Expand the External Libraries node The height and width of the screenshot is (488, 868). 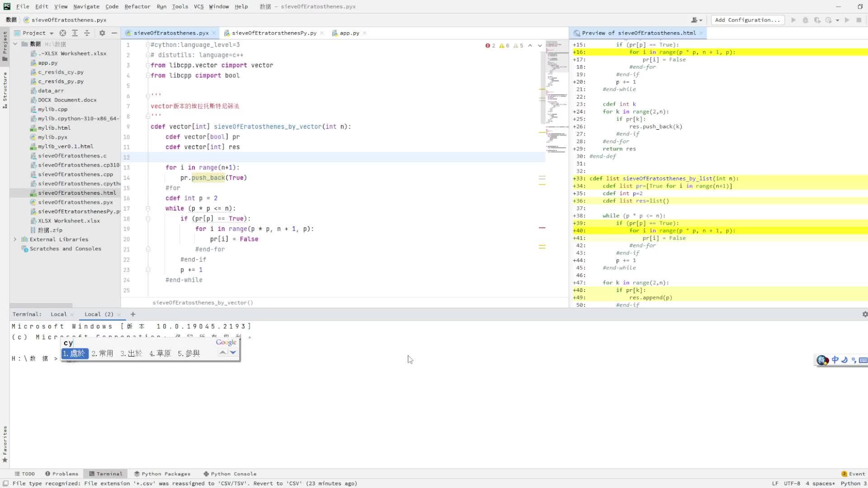[15, 239]
